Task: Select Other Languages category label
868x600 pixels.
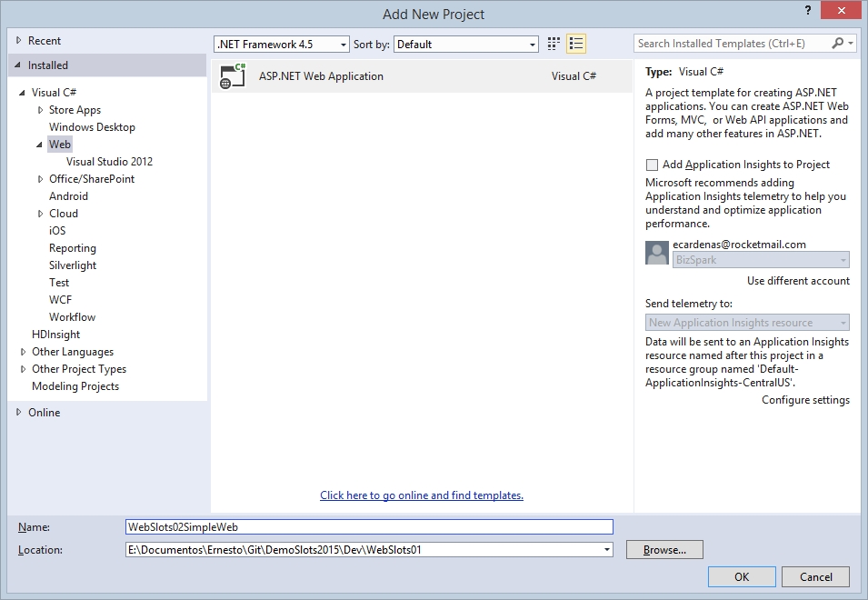Action: pyautogui.click(x=73, y=352)
